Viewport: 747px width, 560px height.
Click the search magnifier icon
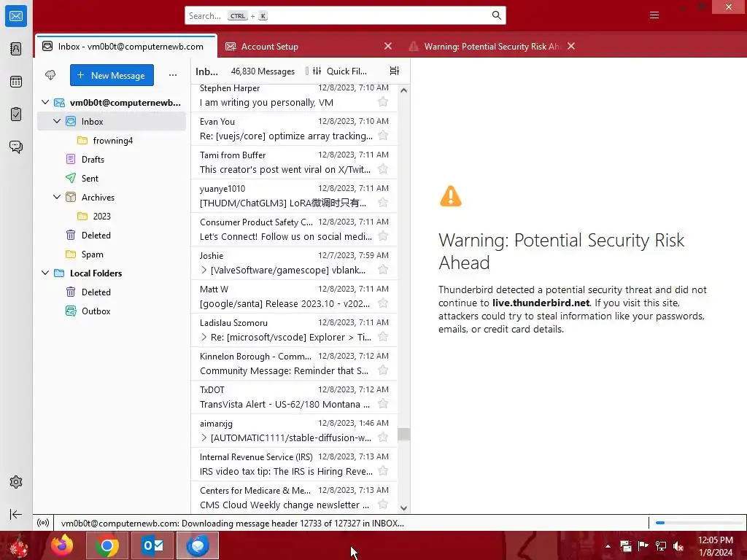pos(496,16)
